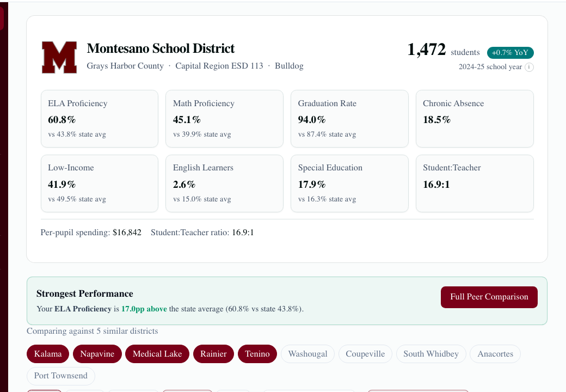Viewport: 566px width, 392px height.
Task: Click the Strongest Performance heading
Action: tap(85, 293)
